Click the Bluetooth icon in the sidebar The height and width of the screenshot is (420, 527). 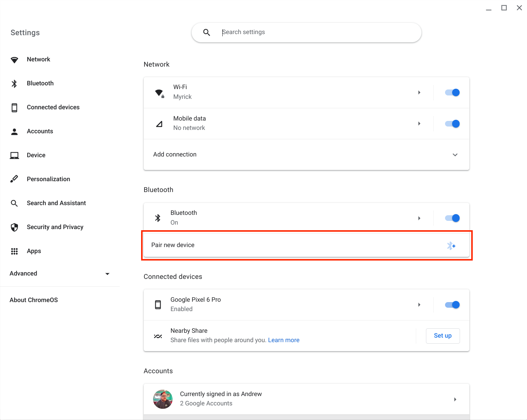tap(14, 83)
